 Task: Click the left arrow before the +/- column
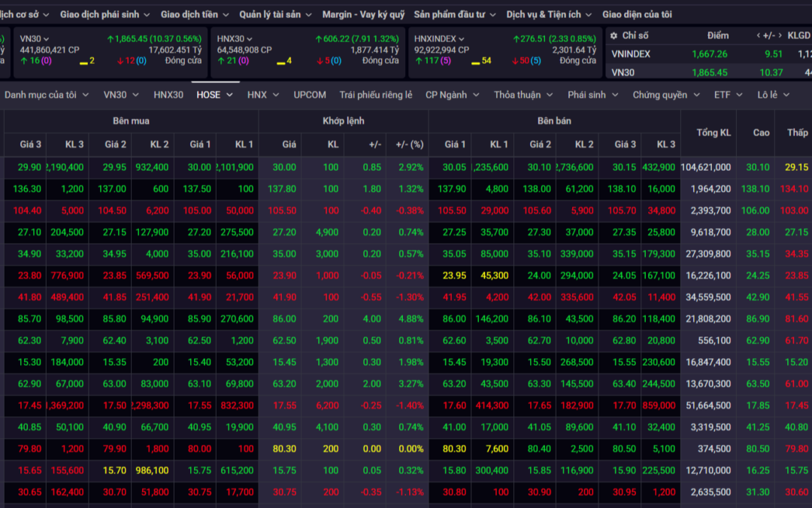point(759,35)
